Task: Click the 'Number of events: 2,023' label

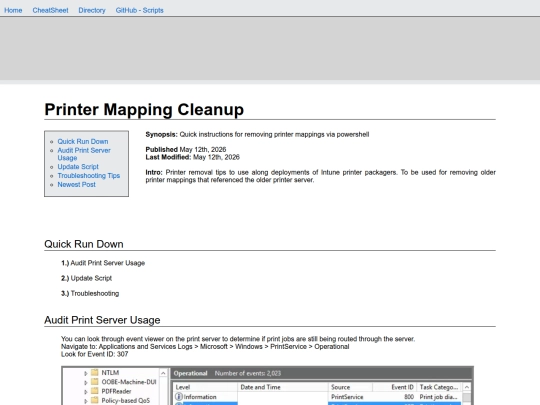Action: [x=248, y=373]
